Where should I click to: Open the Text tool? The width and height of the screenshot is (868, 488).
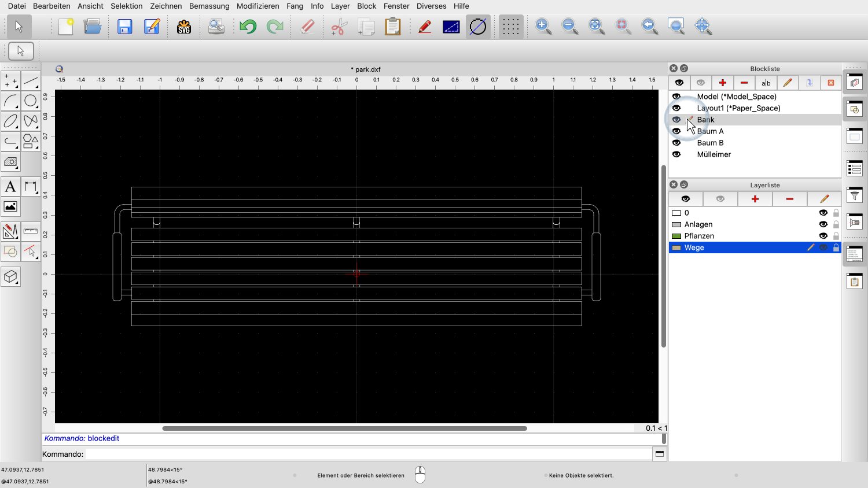tap(10, 186)
